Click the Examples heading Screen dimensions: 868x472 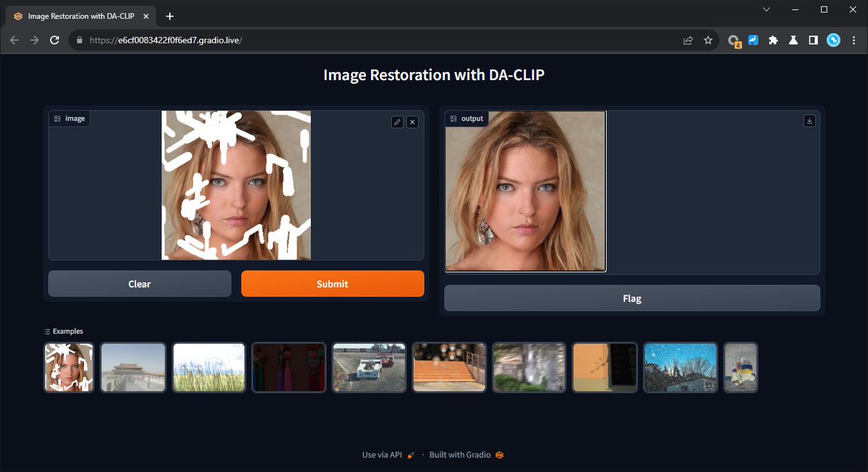tap(64, 331)
